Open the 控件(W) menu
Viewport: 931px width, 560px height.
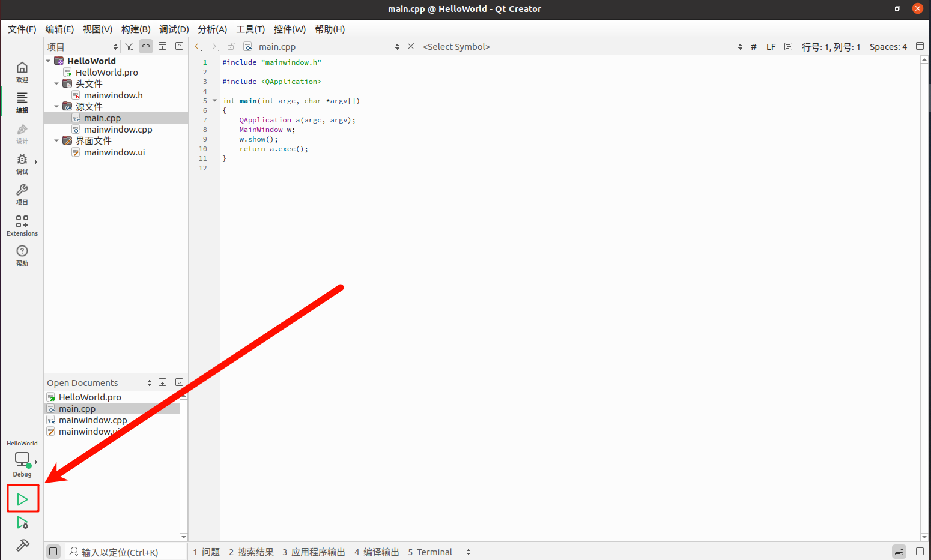pyautogui.click(x=290, y=29)
